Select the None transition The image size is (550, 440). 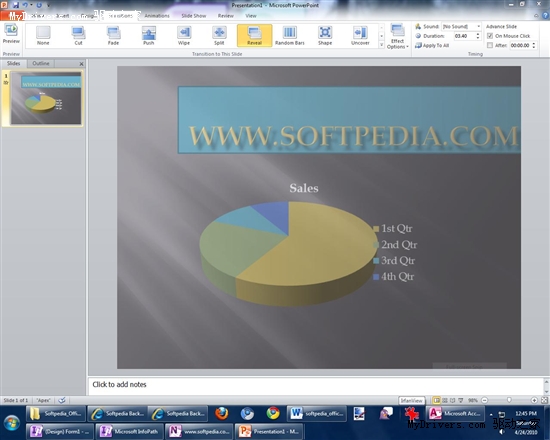tap(43, 35)
